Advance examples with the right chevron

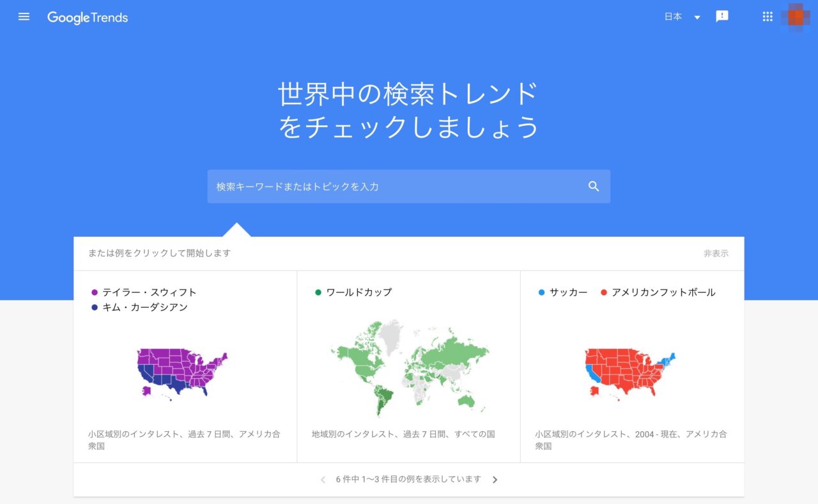(x=495, y=479)
